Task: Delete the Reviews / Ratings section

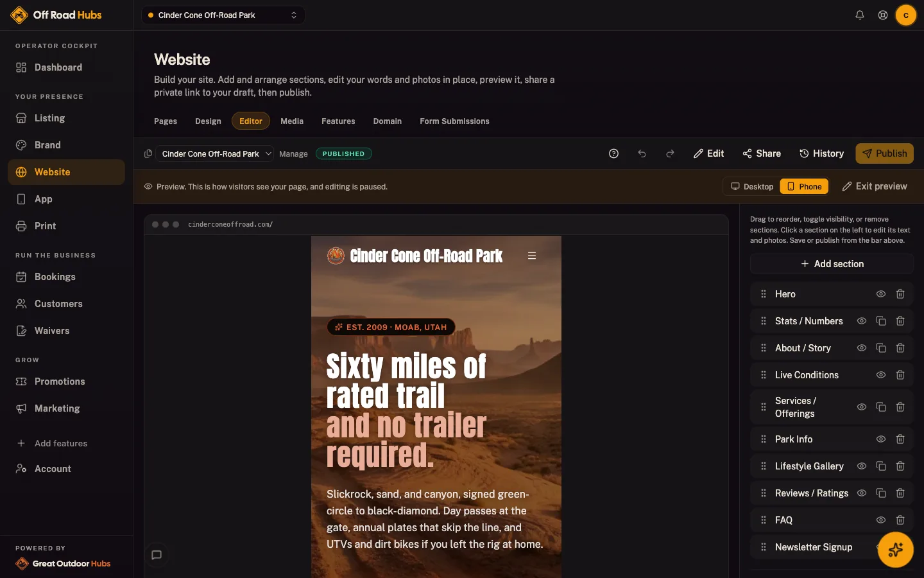Action: [900, 493]
